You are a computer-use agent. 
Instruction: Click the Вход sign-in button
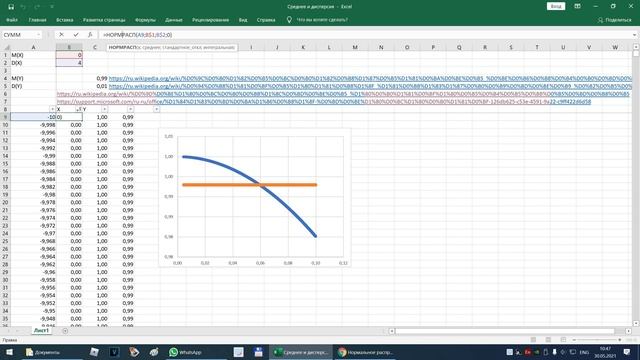(x=556, y=6)
